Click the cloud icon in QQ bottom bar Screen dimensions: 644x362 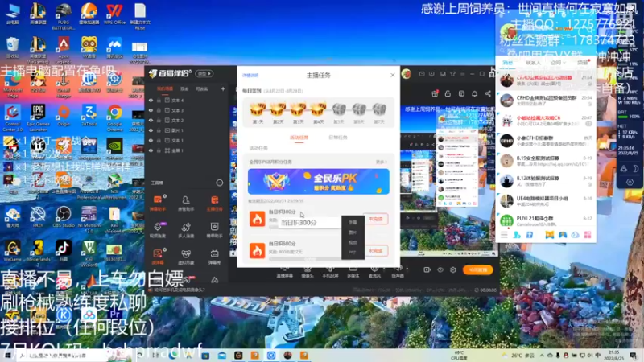(x=576, y=235)
